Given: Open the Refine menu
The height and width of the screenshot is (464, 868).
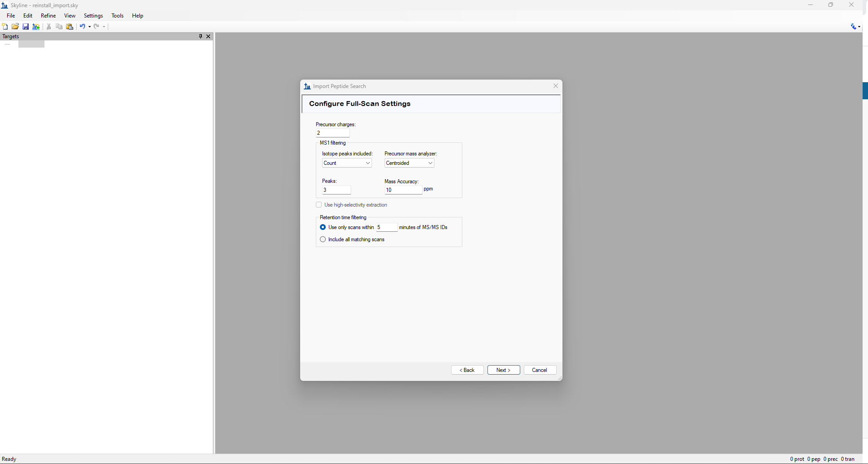Looking at the screenshot, I should (x=48, y=16).
